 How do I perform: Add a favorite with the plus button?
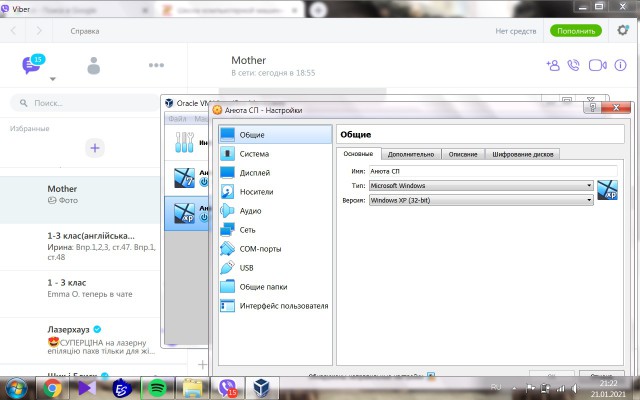(x=95, y=148)
